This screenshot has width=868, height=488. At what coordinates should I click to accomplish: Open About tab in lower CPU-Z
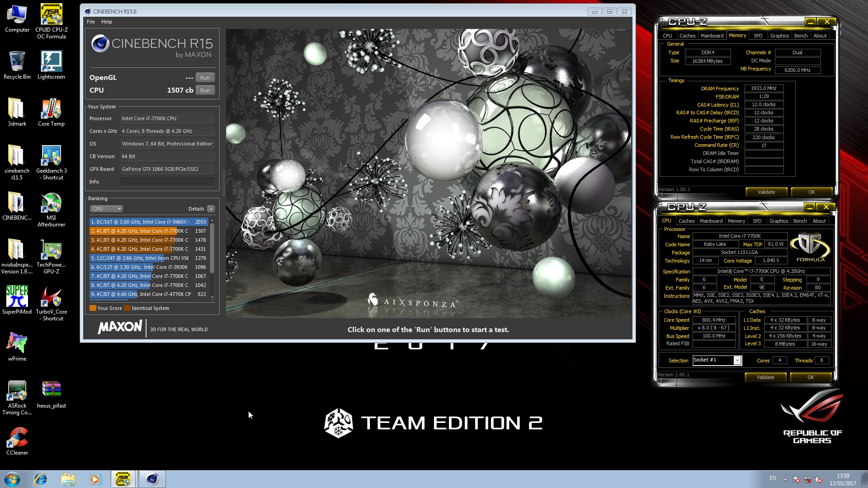click(819, 221)
